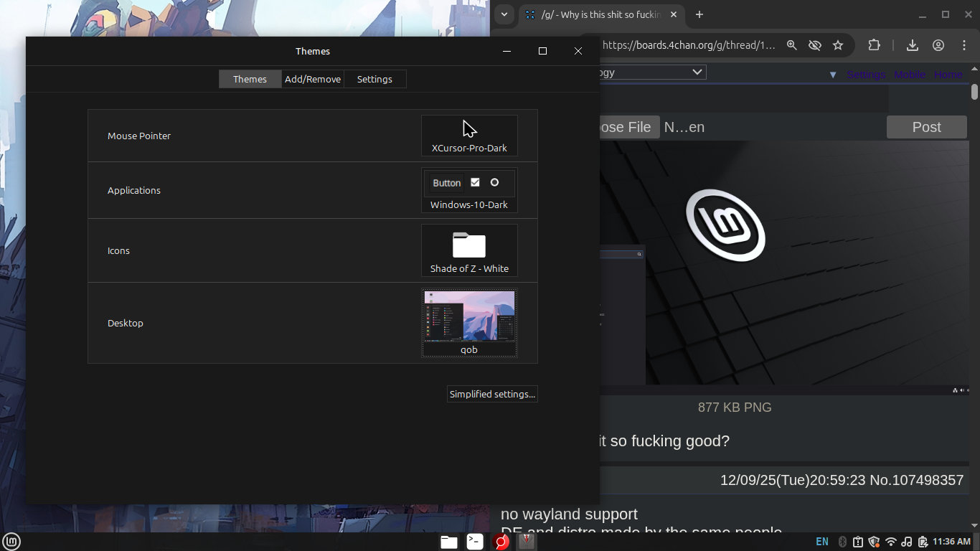Close the /g/ browser tab
980x551 pixels.
click(674, 14)
